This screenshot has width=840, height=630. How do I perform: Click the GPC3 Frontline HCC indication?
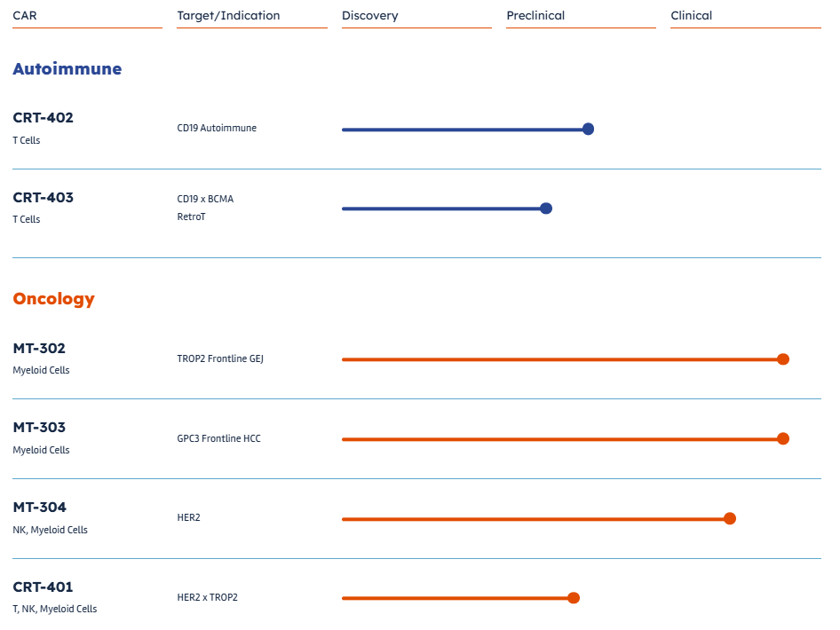(x=218, y=438)
